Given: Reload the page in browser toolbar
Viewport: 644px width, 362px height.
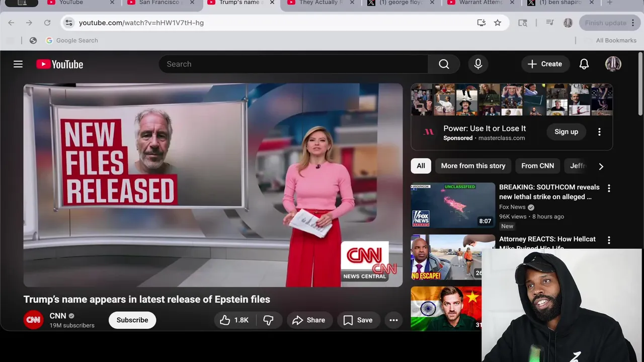Looking at the screenshot, I should (x=47, y=23).
